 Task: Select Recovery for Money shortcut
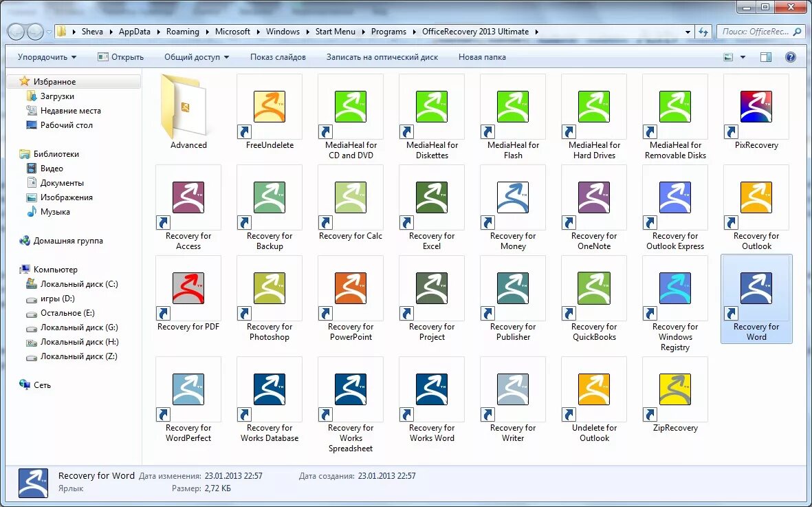[513, 208]
